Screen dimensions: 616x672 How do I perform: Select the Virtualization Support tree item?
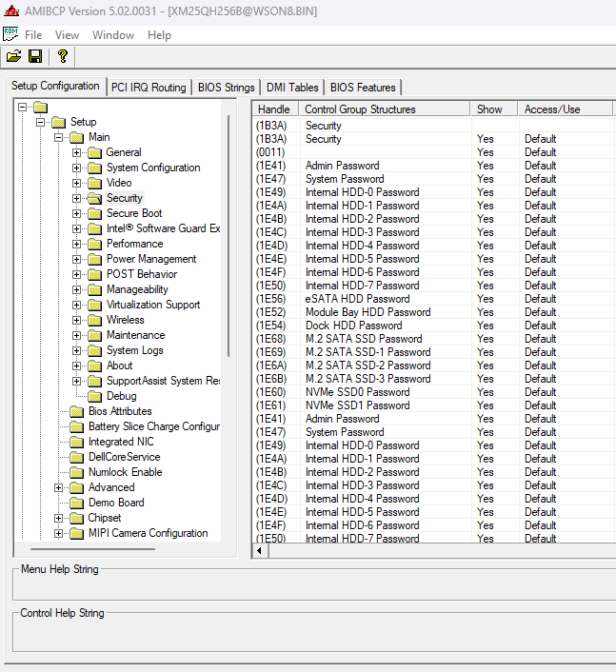pos(152,305)
